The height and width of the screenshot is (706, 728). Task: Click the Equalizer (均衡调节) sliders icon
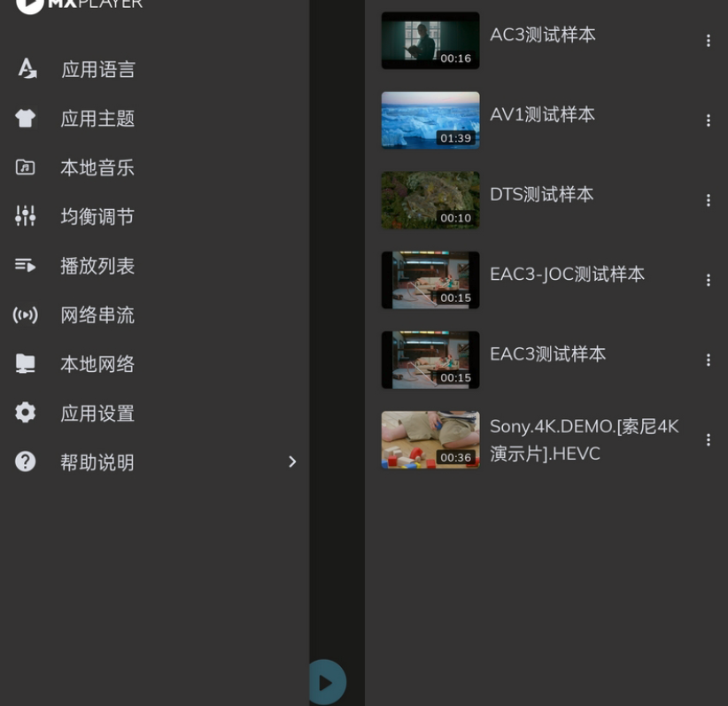click(x=25, y=215)
